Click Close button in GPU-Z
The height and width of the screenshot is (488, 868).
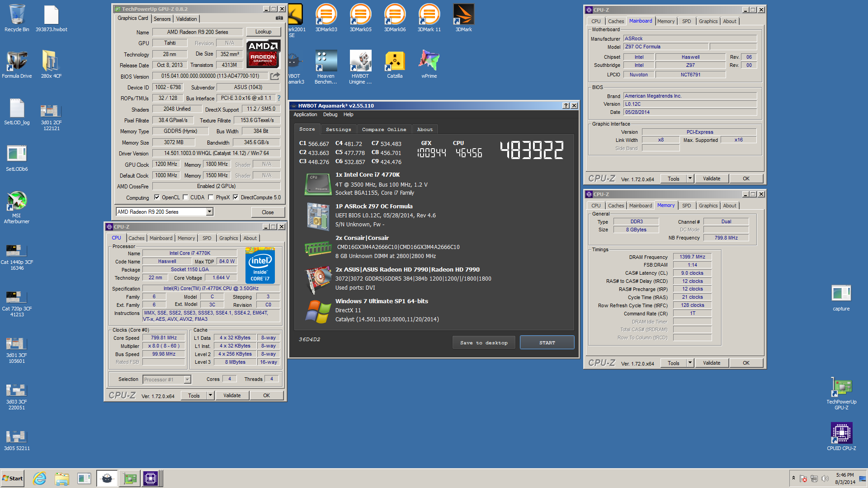click(268, 212)
